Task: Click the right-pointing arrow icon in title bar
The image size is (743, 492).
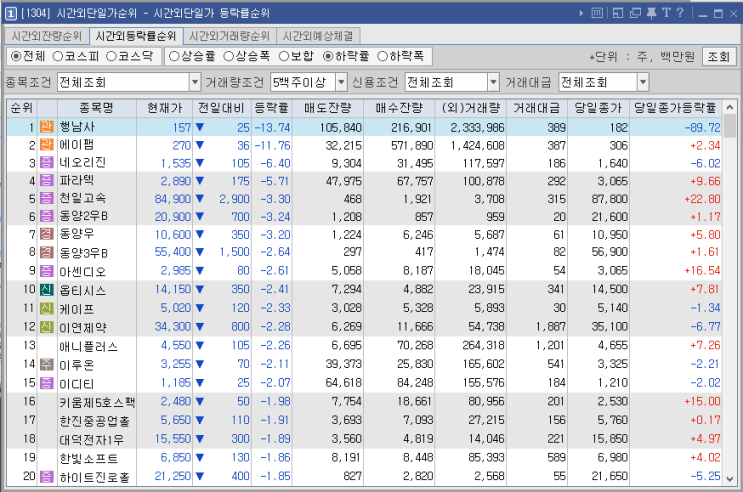Action: point(581,13)
